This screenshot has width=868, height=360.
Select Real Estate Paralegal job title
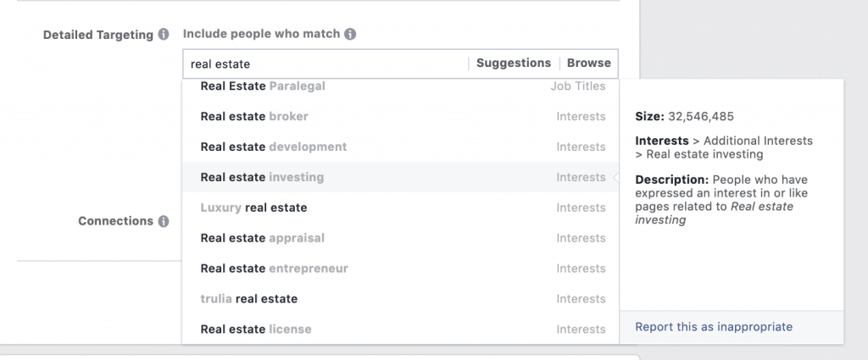(400, 86)
